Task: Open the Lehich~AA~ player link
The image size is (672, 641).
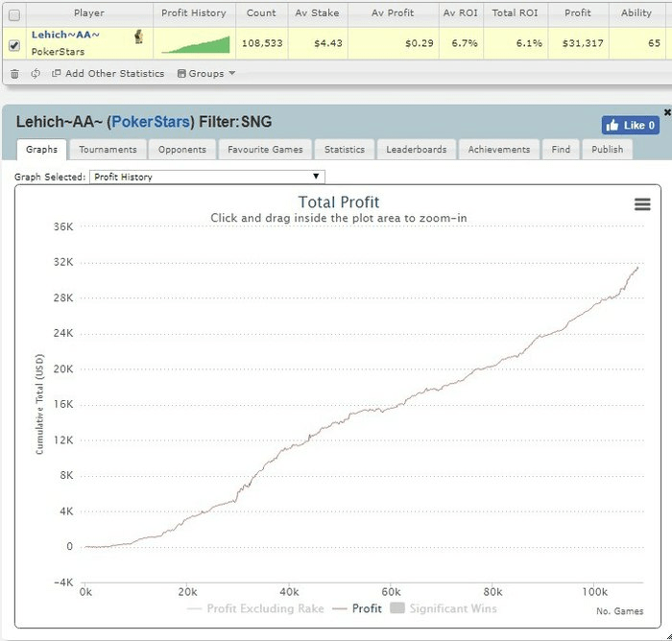Action: click(x=65, y=35)
